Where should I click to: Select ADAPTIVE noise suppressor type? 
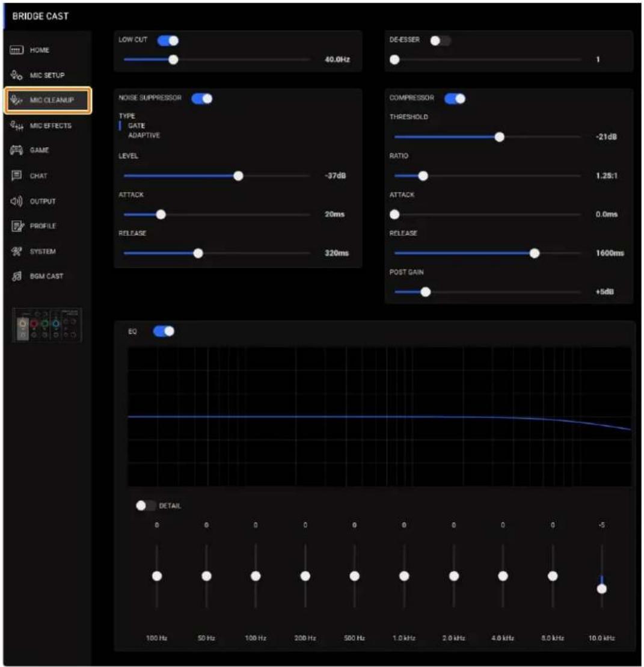pyautogui.click(x=144, y=135)
